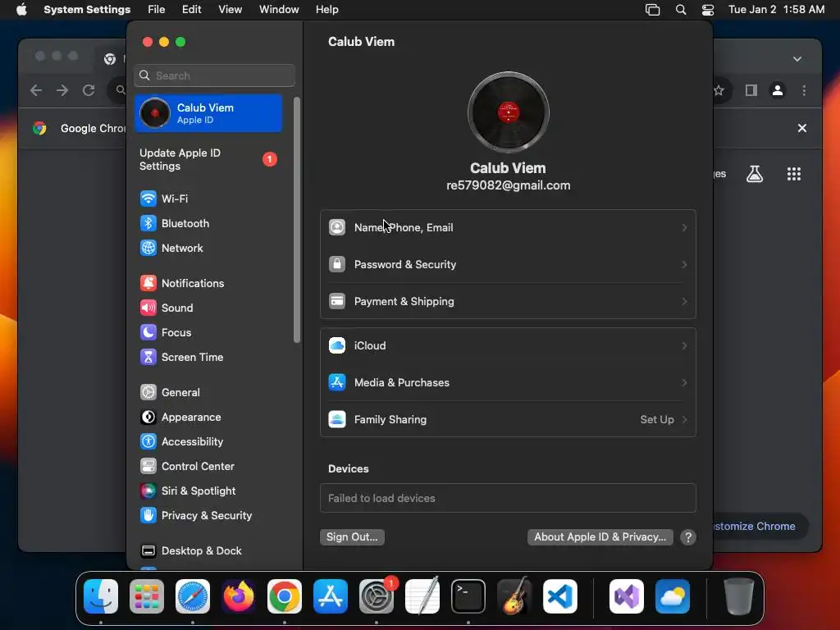Open Chrome side panel icon
Image resolution: width=840 pixels, height=630 pixels.
(x=751, y=90)
